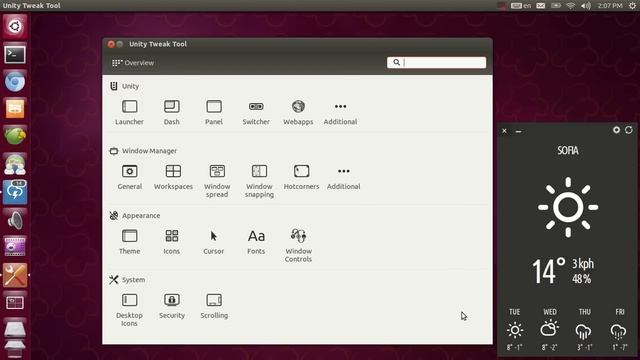Open Additional settings under Window Manager

pos(343,177)
